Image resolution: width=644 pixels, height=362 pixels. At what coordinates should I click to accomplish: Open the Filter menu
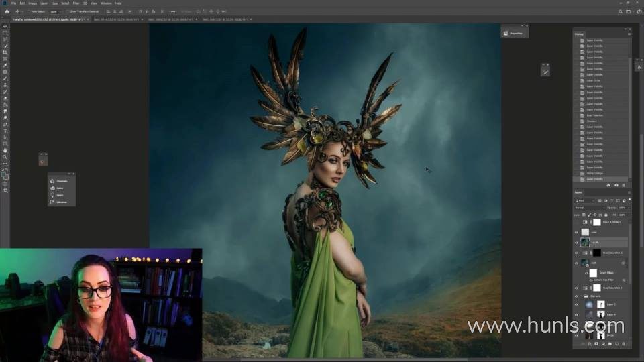[x=76, y=3]
